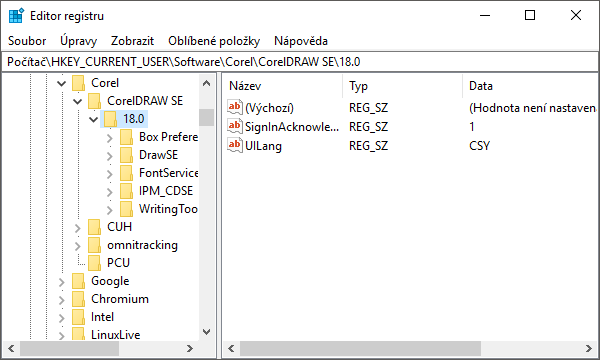
Task: Click the SignInAcknowle... string value icon
Action: 235,126
